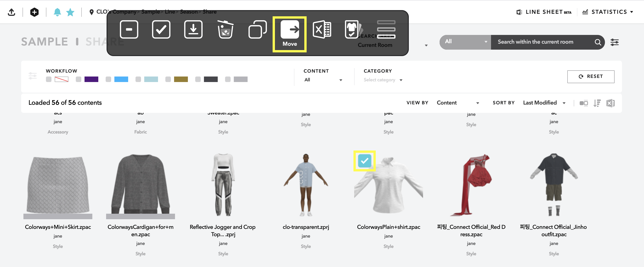Viewport: 644px width, 267px height.
Task: Uncheck the ColorwaysPlain+shirt.zpac checkbox
Action: tap(364, 161)
